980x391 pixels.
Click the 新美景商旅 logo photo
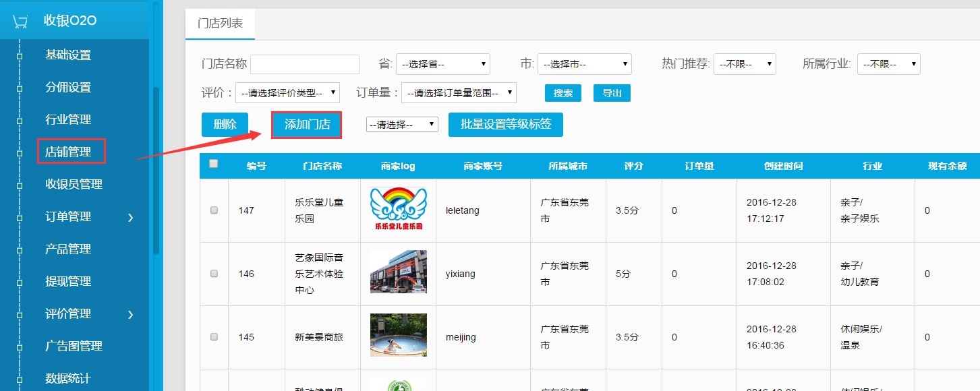399,335
